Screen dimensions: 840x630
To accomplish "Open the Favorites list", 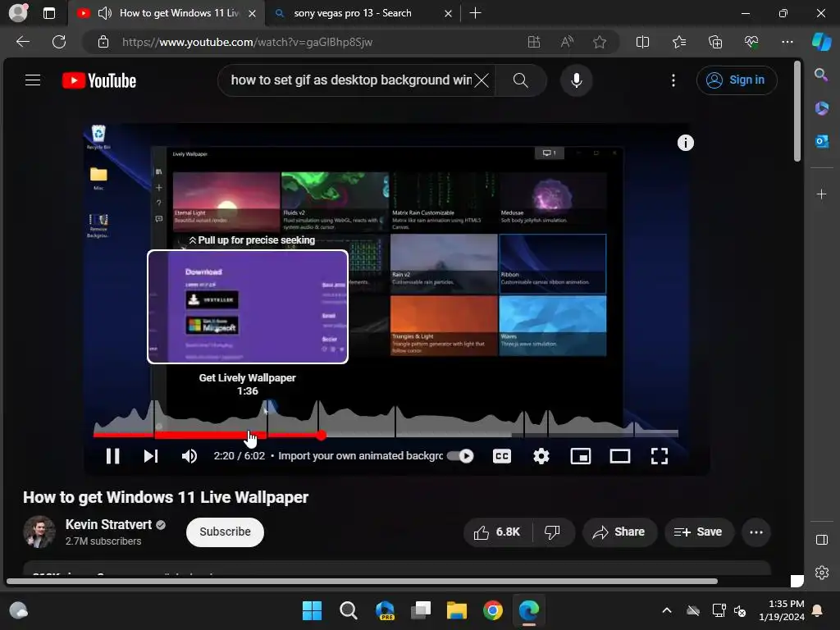I will [x=678, y=42].
